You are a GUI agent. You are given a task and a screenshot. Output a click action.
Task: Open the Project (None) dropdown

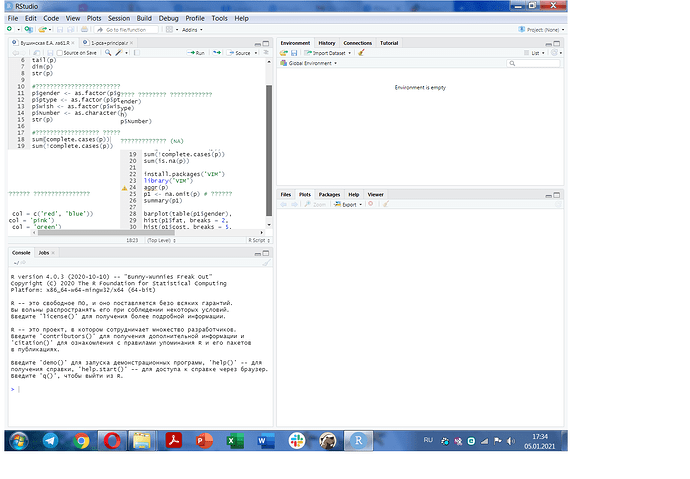click(541, 29)
